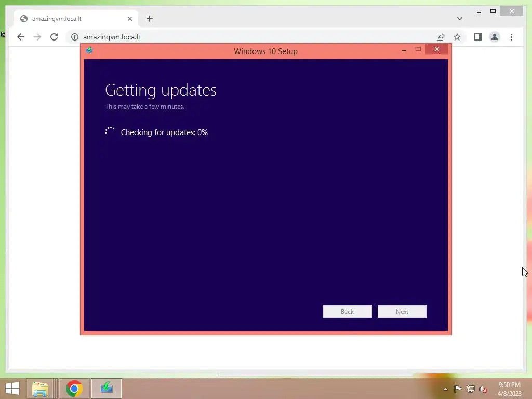Select the amazingvm.loca.lt tab
The height and width of the screenshot is (399, 532).
click(x=75, y=19)
